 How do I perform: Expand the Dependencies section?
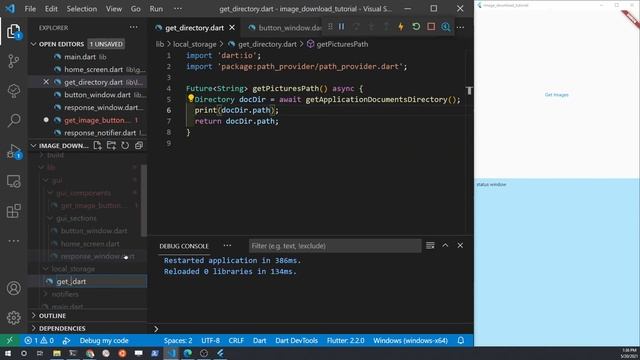(34, 328)
